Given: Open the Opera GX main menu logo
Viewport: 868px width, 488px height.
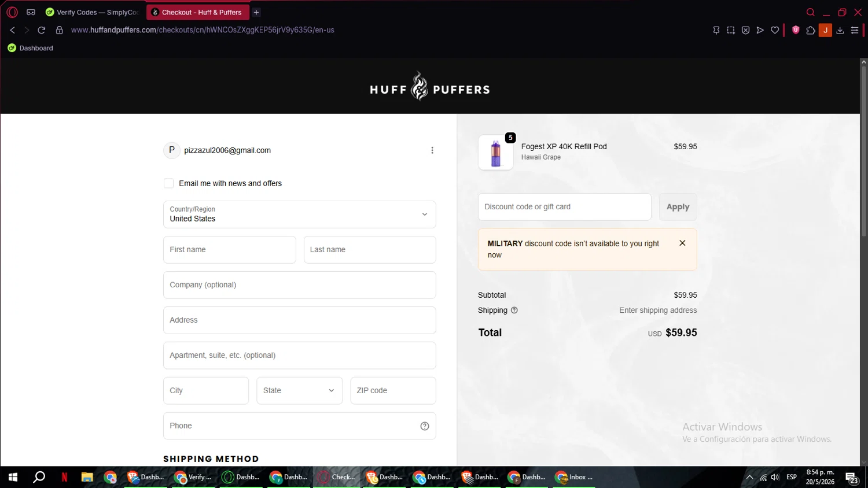Looking at the screenshot, I should [x=12, y=12].
